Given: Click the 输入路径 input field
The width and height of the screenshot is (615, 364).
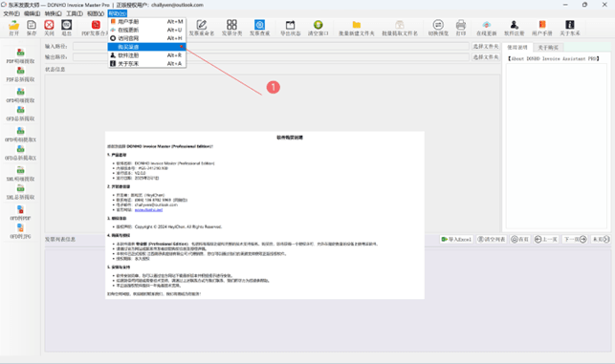Looking at the screenshot, I should coord(271,46).
